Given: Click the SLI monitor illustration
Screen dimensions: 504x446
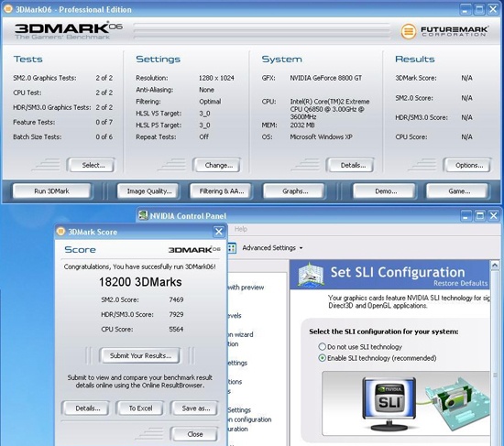Looking at the screenshot, I should click(389, 404).
